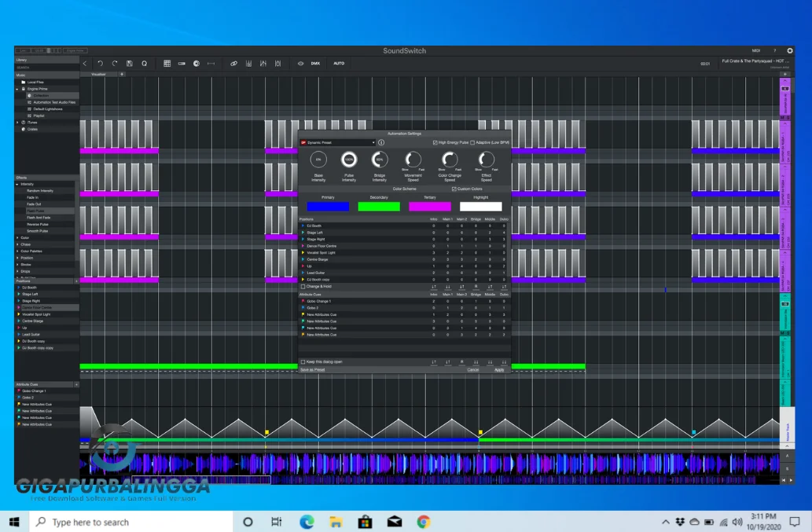Viewport: 812px width, 532px height.
Task: Click the info icon beside Dynamic Preset
Action: [x=381, y=143]
